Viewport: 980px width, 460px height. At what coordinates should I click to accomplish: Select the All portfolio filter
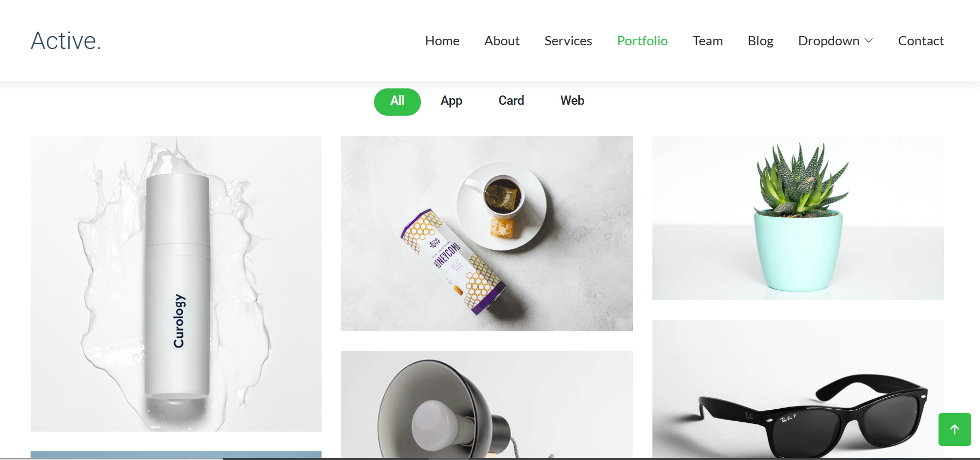tap(397, 101)
